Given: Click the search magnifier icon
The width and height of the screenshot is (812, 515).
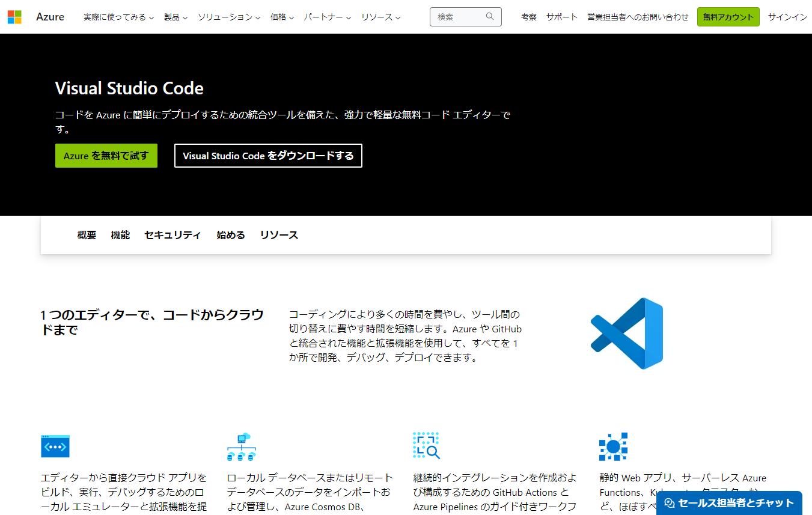Looking at the screenshot, I should point(490,16).
